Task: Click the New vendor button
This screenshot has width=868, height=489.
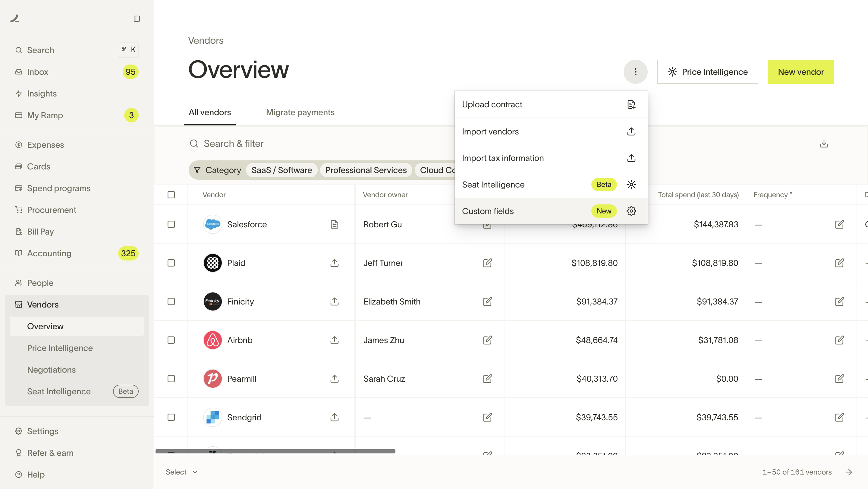Action: pyautogui.click(x=800, y=71)
